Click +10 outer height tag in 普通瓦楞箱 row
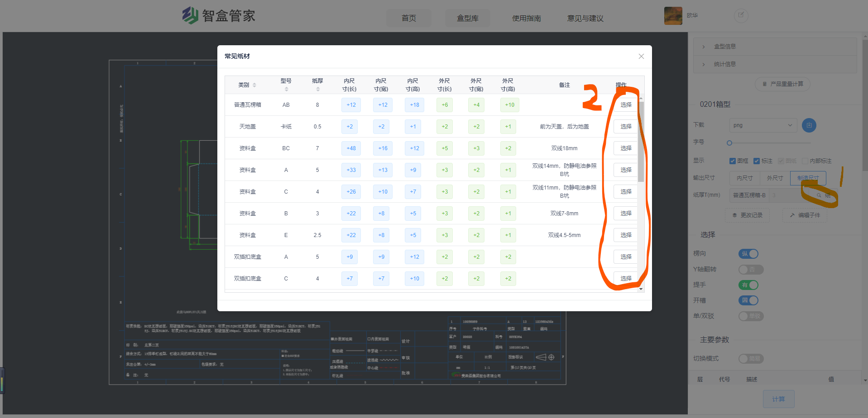The height and width of the screenshot is (418, 868). [509, 104]
